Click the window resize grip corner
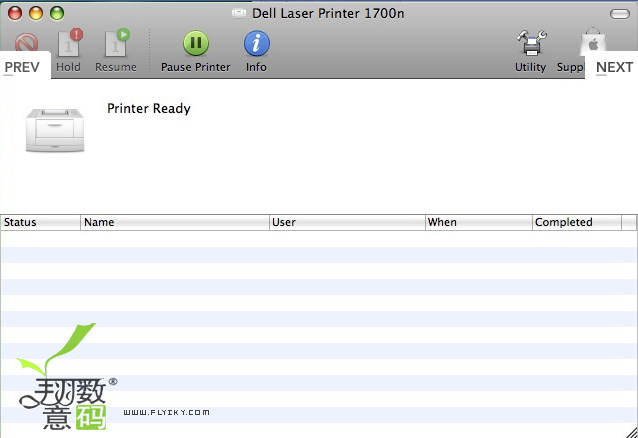 [x=631, y=431]
